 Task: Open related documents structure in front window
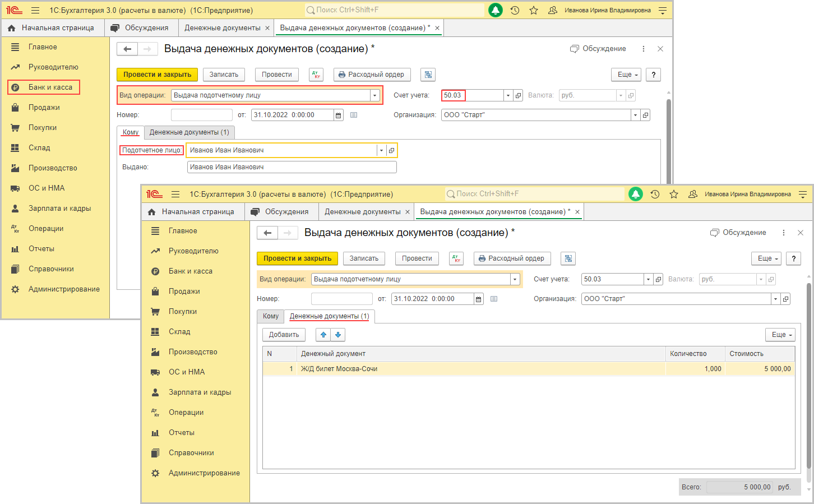click(568, 258)
